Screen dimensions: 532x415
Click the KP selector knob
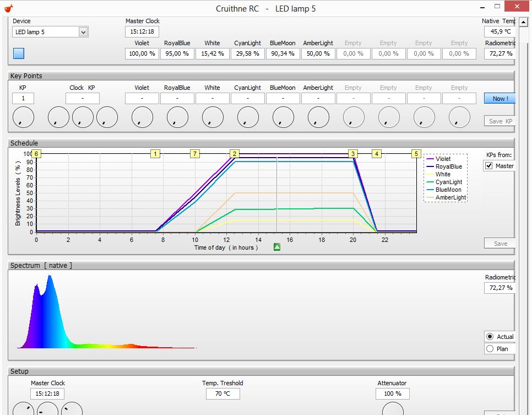pyautogui.click(x=23, y=117)
